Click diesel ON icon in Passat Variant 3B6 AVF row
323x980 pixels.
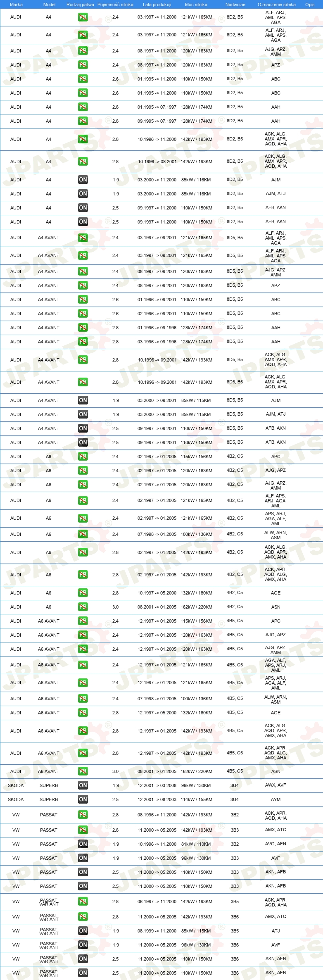83,945
